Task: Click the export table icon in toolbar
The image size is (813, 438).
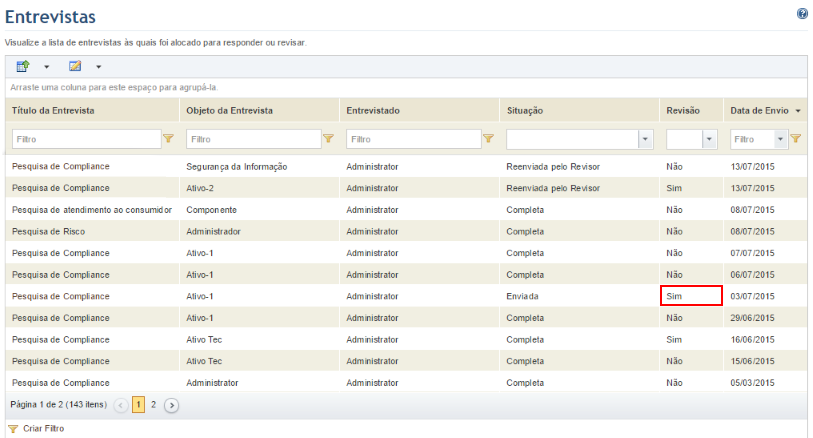Action: coord(23,66)
